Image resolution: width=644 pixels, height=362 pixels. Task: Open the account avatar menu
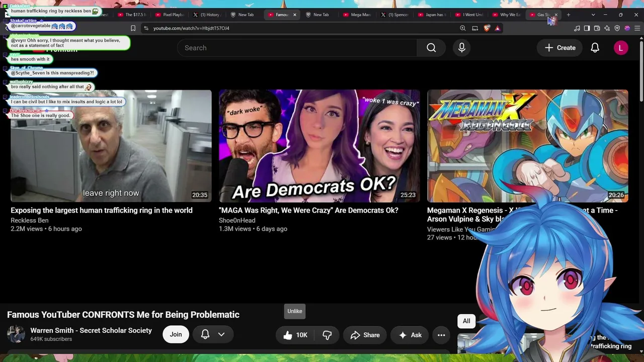[620, 48]
